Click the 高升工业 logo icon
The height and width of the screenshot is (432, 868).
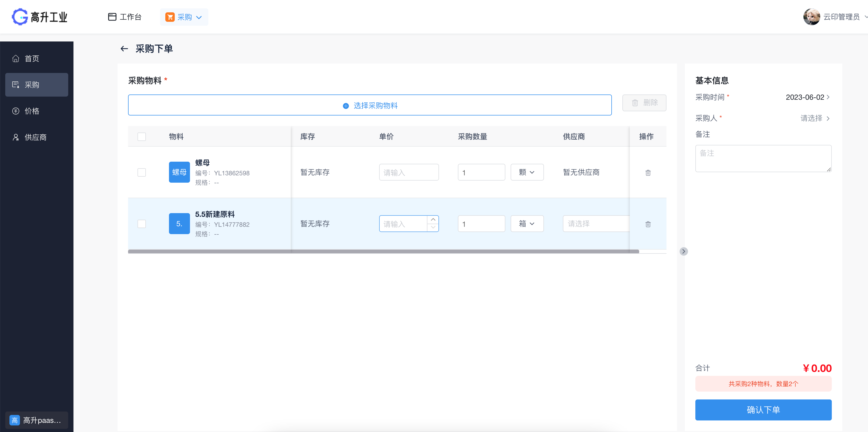tap(20, 17)
